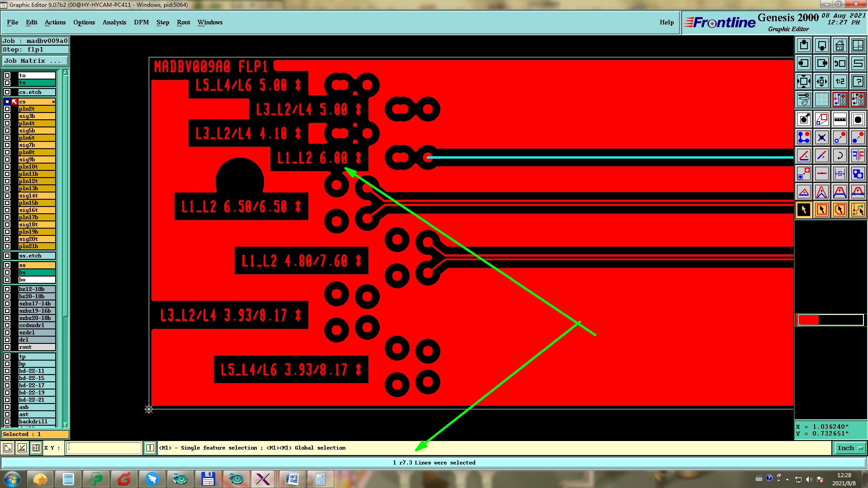Open the Analysis menu
This screenshot has height=488, width=868.
[x=114, y=22]
